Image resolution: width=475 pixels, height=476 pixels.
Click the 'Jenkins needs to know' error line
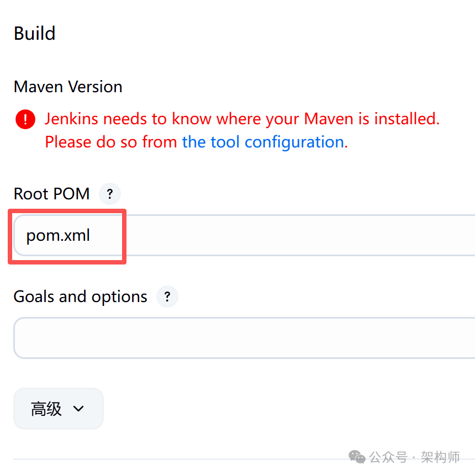[242, 119]
